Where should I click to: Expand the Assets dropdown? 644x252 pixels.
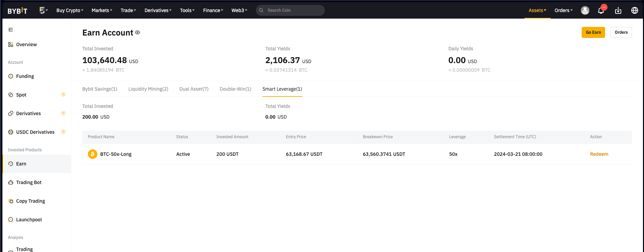(x=537, y=10)
